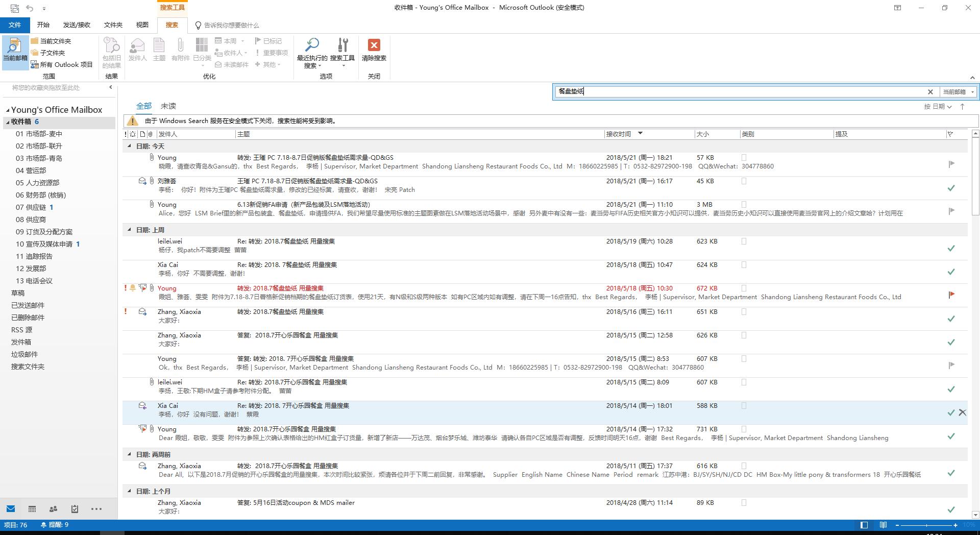Open the 已发送邮件 folder

coord(28,305)
